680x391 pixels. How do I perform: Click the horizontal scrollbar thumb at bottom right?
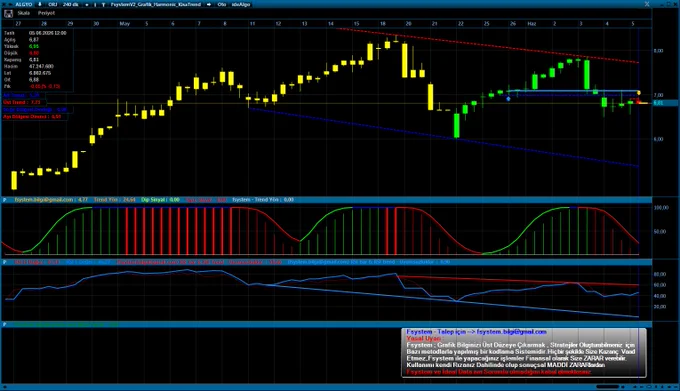click(607, 387)
